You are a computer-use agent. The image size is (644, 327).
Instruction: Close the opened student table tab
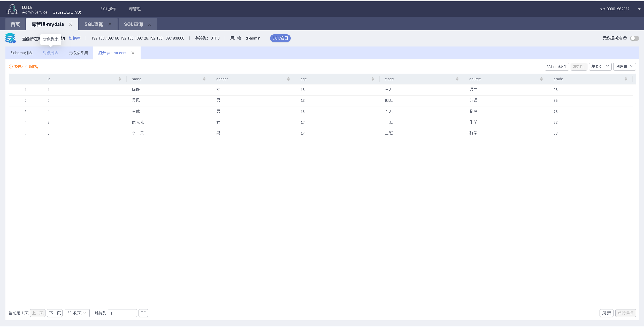pyautogui.click(x=133, y=53)
